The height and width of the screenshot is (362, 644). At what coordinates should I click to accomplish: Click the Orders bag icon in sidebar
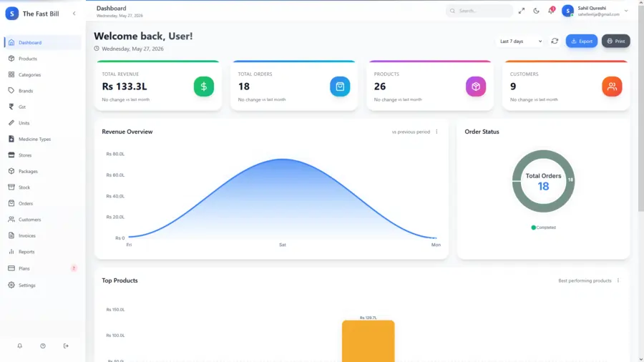(x=11, y=203)
